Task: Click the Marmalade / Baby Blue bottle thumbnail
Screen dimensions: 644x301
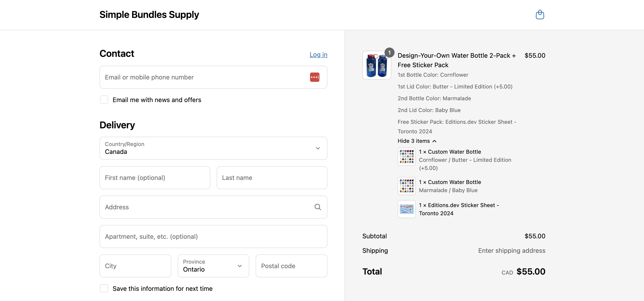Action: [x=407, y=186]
